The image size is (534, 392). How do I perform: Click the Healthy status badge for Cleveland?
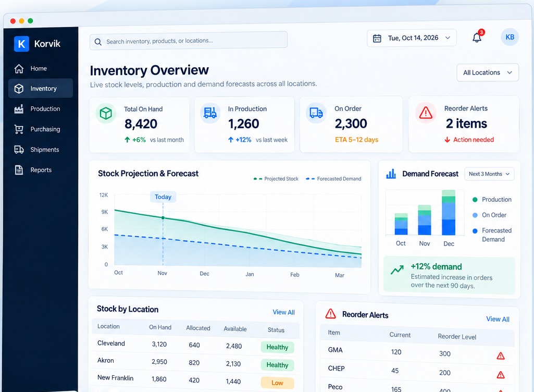point(277,347)
